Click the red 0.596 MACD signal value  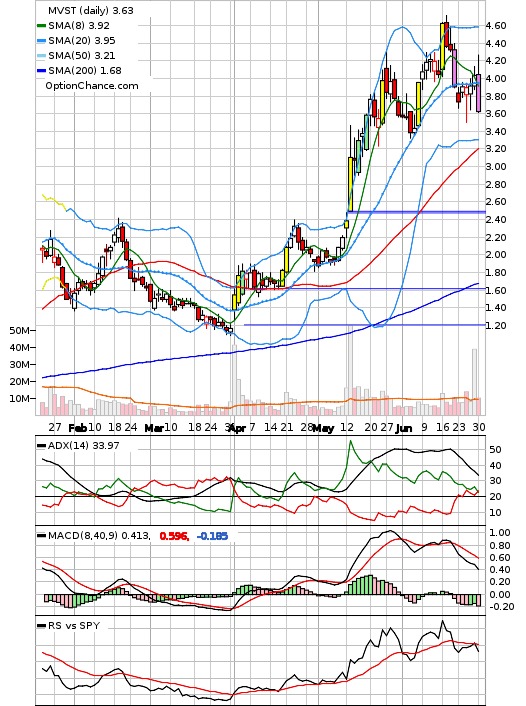[x=174, y=536]
